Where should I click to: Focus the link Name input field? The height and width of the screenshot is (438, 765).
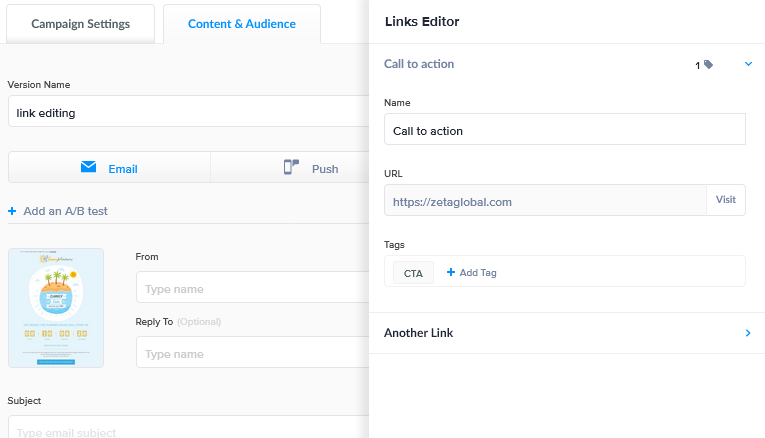coord(564,130)
